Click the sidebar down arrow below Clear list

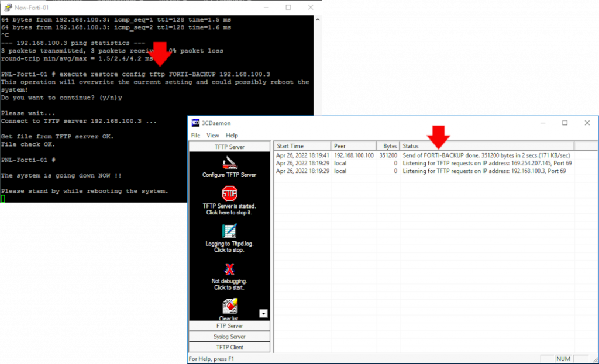click(x=263, y=314)
